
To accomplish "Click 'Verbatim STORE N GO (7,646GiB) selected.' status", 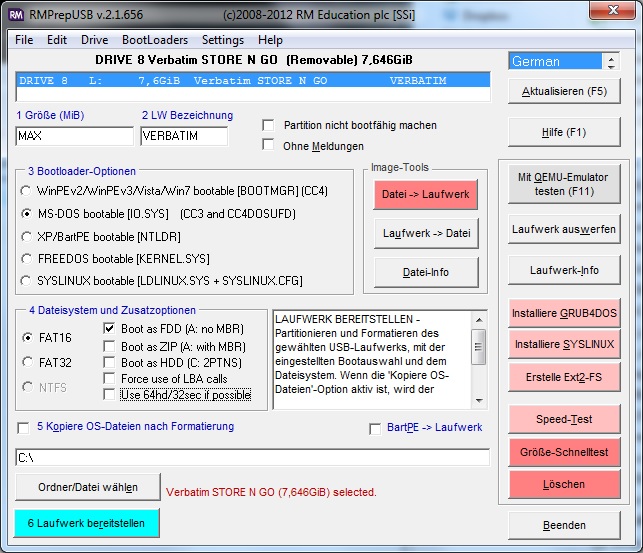I will click(x=271, y=492).
